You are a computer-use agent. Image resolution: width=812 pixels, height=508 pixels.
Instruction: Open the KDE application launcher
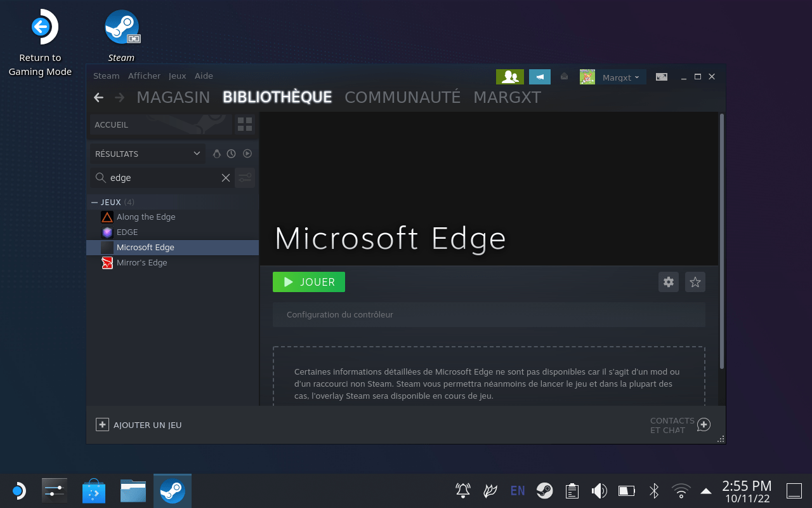pyautogui.click(x=18, y=491)
